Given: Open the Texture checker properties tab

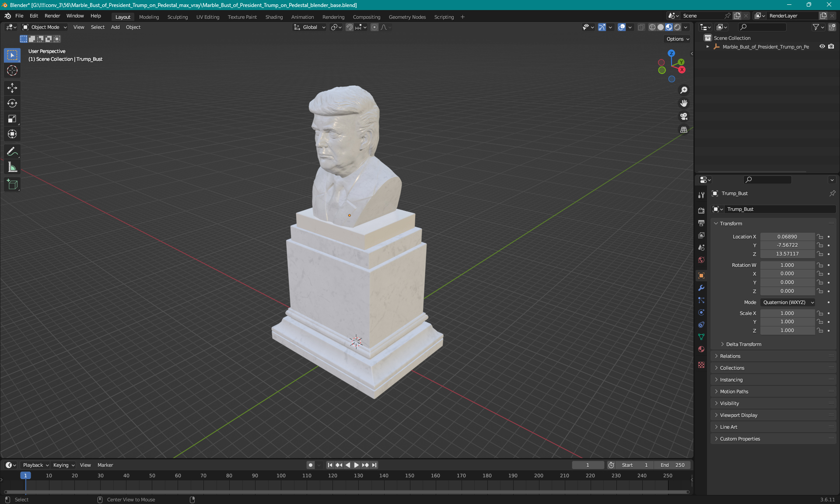Looking at the screenshot, I should 701,365.
